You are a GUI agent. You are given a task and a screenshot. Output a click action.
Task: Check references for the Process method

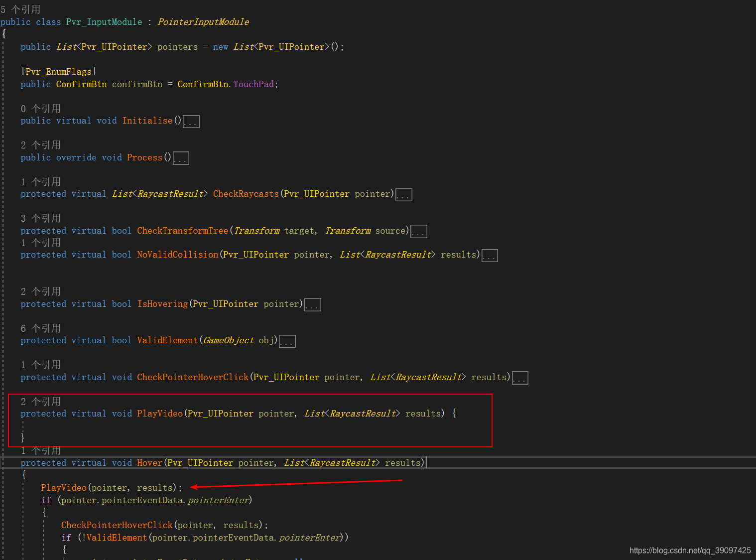40,144
